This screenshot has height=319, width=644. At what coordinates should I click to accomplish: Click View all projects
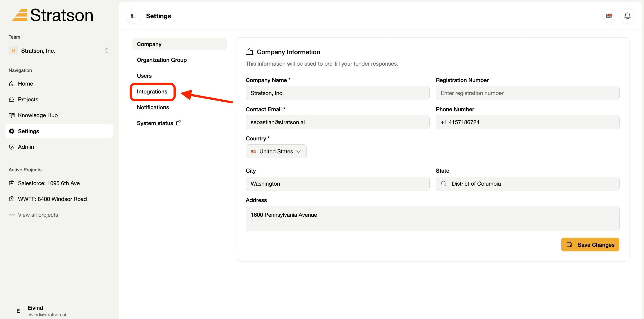point(59,215)
